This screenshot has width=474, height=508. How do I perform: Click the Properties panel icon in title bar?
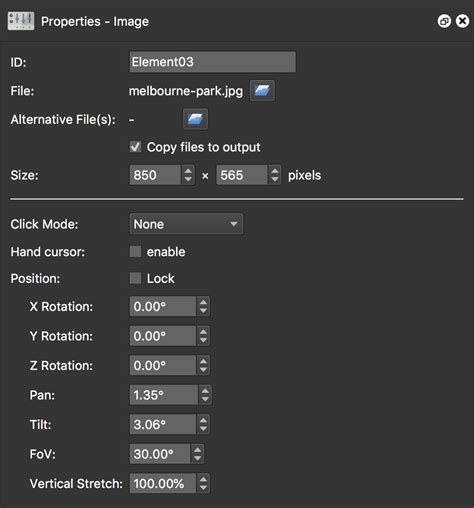[x=21, y=21]
